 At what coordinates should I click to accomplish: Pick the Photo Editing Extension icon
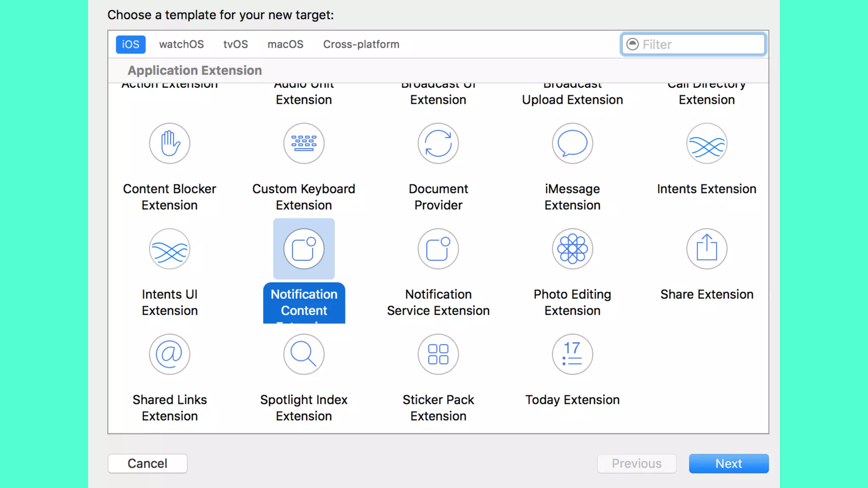pyautogui.click(x=572, y=249)
